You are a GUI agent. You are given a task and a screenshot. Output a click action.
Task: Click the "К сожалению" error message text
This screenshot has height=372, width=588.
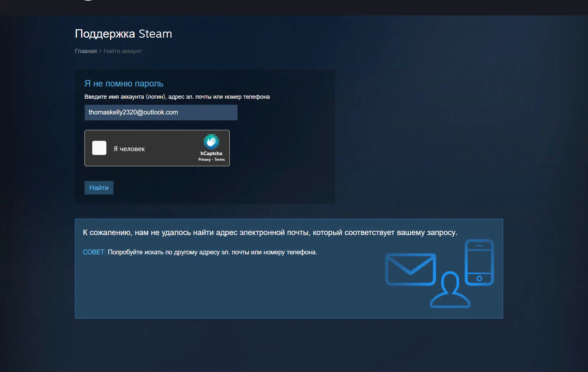click(x=270, y=232)
